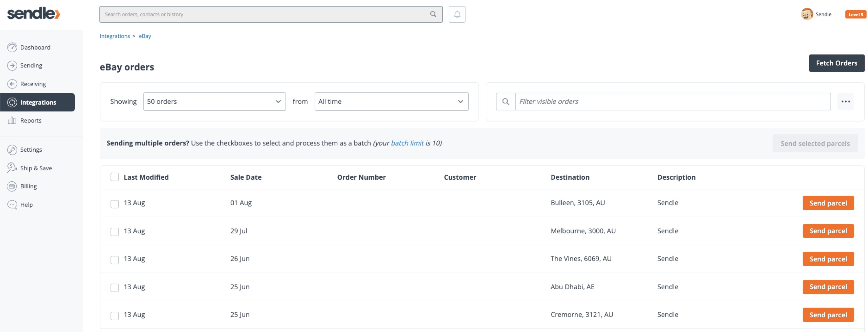This screenshot has width=868, height=332.
Task: Toggle the select-all orders checkbox
Action: click(x=115, y=177)
